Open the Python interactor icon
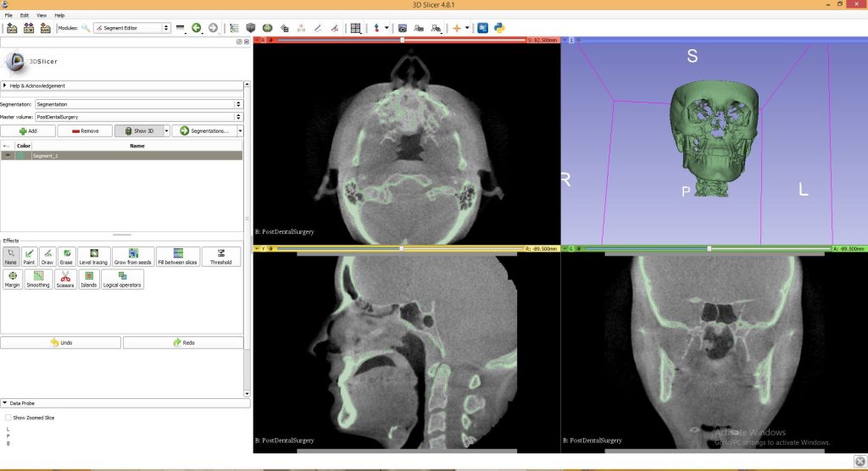 tap(499, 28)
